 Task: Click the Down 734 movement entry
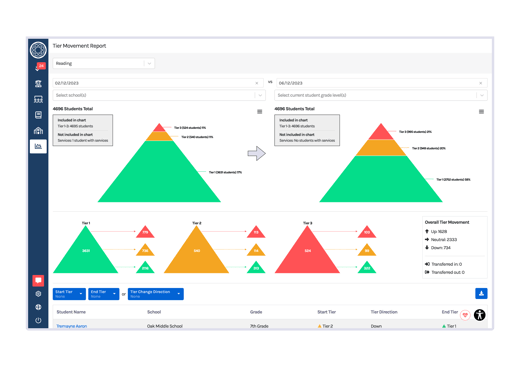[438, 248]
